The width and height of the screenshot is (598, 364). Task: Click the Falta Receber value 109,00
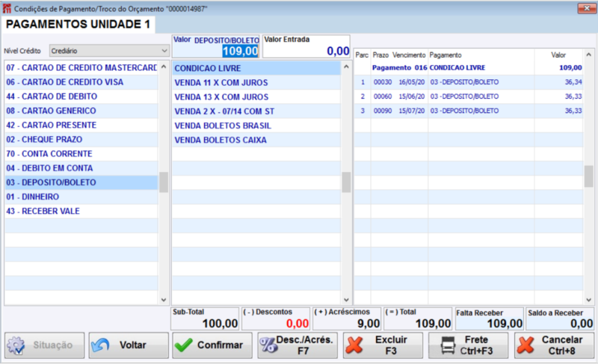[505, 324]
